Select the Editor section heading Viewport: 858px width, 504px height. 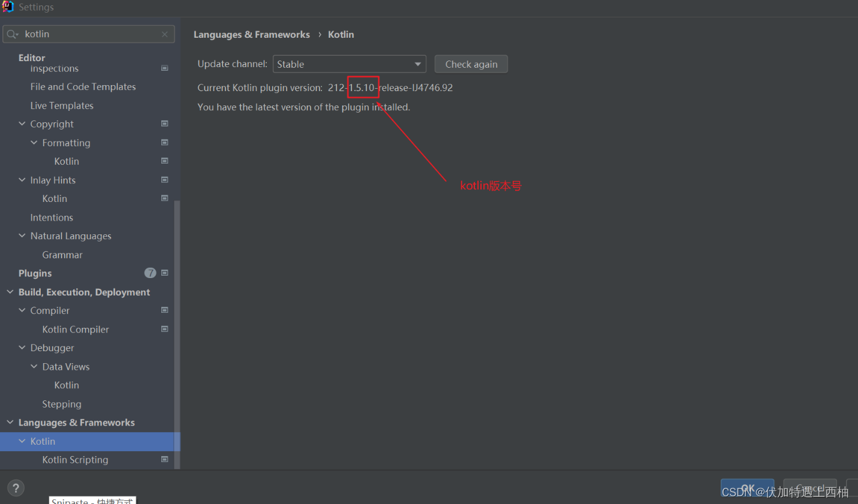(32, 58)
